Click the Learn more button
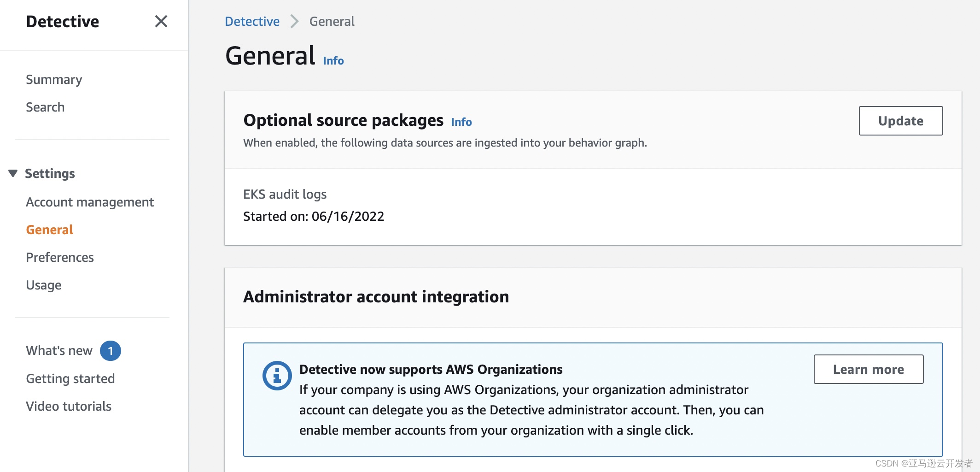 (868, 369)
